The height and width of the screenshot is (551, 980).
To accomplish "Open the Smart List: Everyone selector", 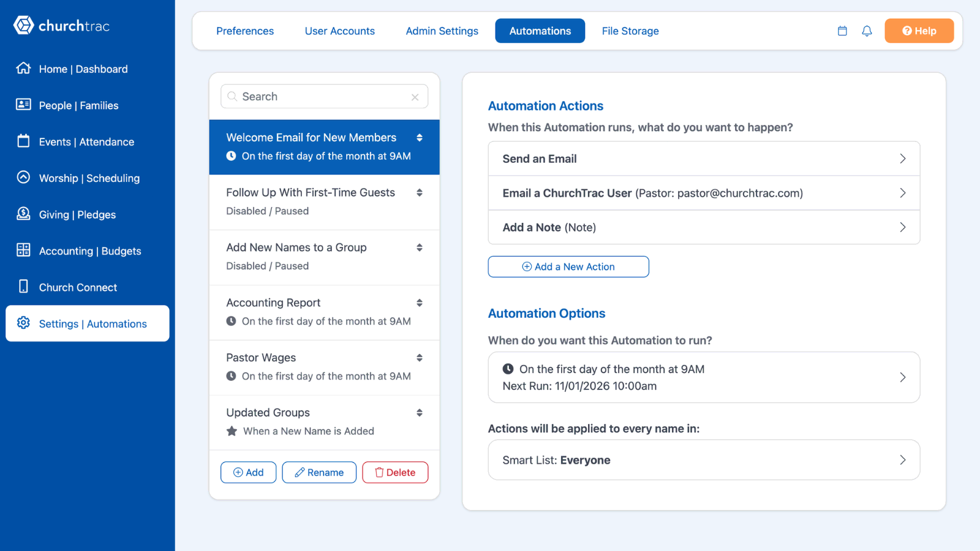I will 704,460.
